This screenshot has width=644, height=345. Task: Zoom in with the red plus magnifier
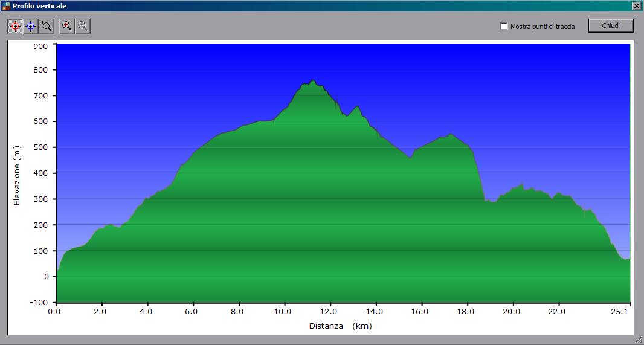coord(67,27)
